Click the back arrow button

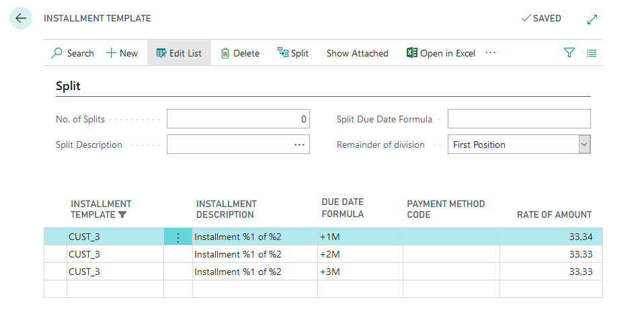point(21,19)
